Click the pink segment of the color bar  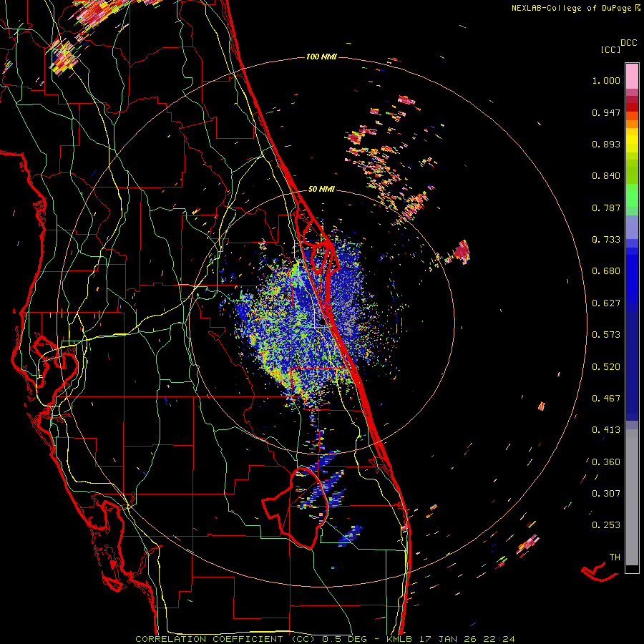pyautogui.click(x=632, y=77)
